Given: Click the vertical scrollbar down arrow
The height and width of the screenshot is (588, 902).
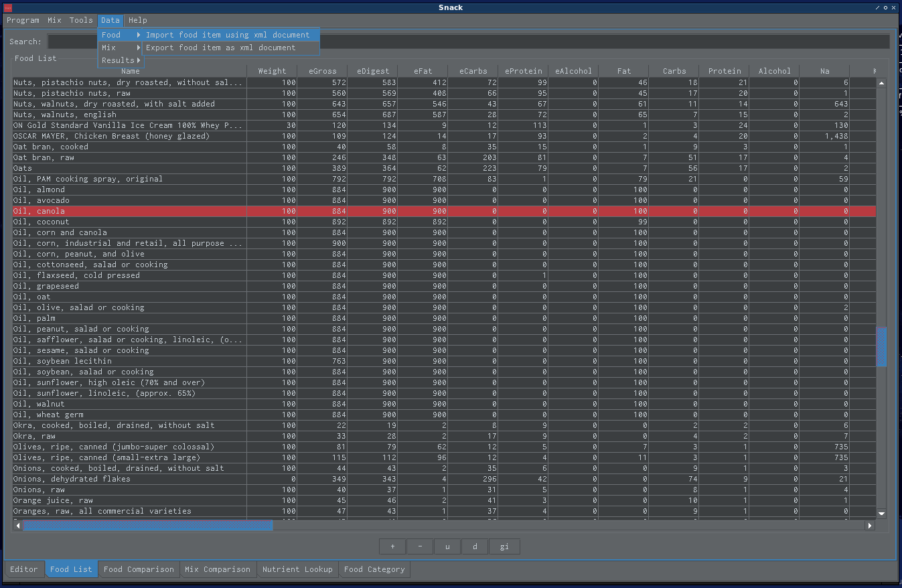Looking at the screenshot, I should pyautogui.click(x=881, y=514).
